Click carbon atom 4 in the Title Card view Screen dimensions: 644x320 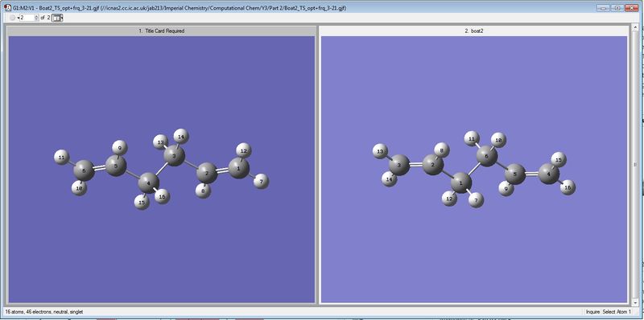point(148,183)
